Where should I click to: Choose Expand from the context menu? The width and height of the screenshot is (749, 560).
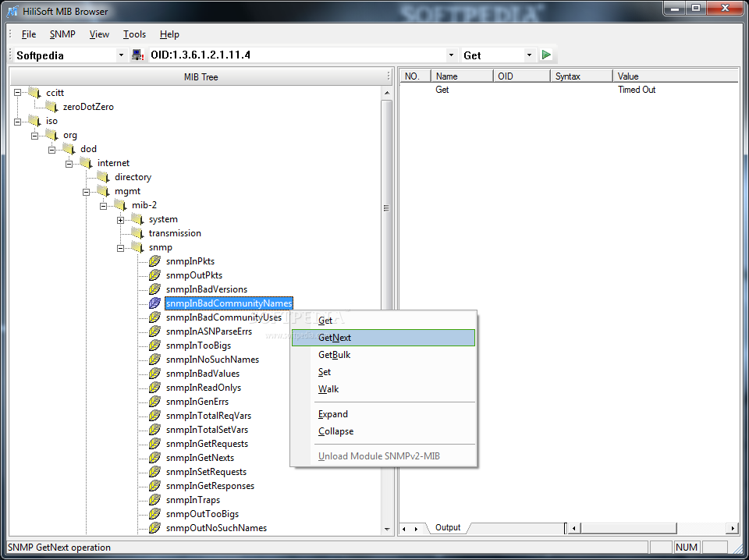coord(383,414)
